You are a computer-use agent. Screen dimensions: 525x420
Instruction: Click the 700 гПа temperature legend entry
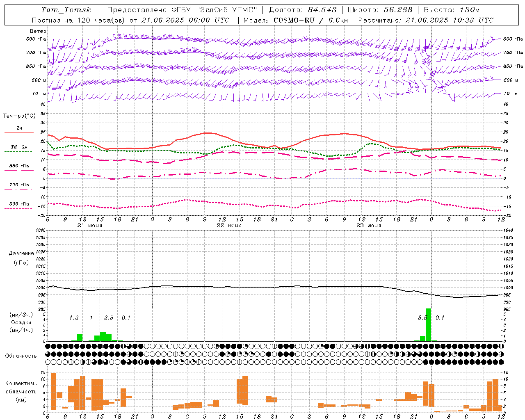coord(19,185)
